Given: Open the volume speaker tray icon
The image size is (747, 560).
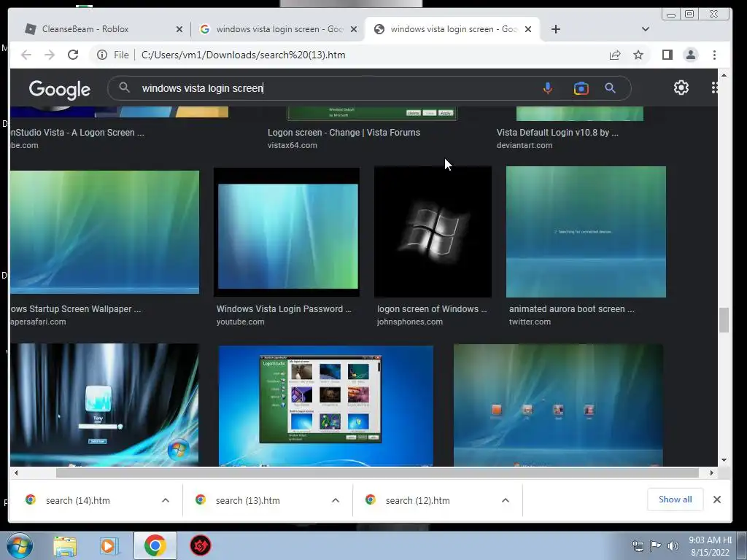Looking at the screenshot, I should 673,546.
